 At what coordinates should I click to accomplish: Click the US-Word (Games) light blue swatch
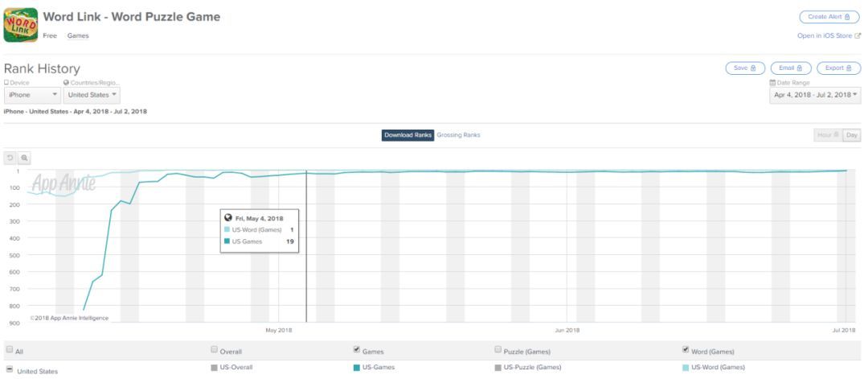[x=685, y=368]
